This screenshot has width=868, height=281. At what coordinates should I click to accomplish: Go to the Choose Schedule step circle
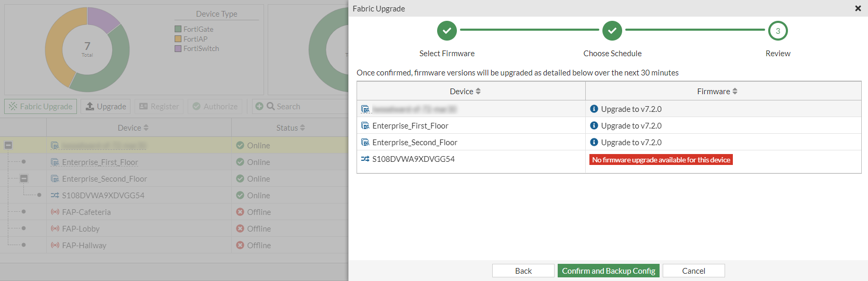click(x=612, y=31)
